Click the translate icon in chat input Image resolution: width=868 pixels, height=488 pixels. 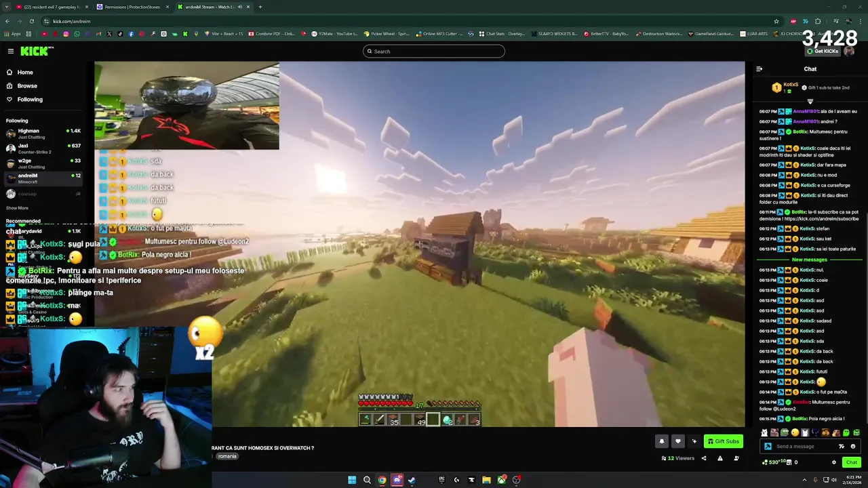842,447
